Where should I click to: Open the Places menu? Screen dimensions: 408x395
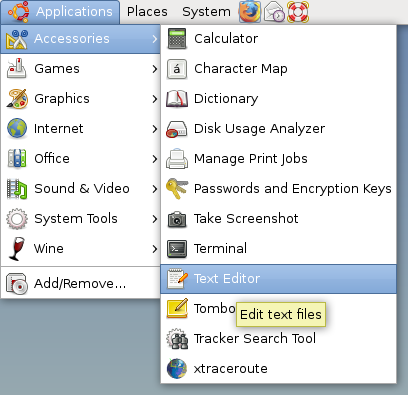[x=147, y=12]
